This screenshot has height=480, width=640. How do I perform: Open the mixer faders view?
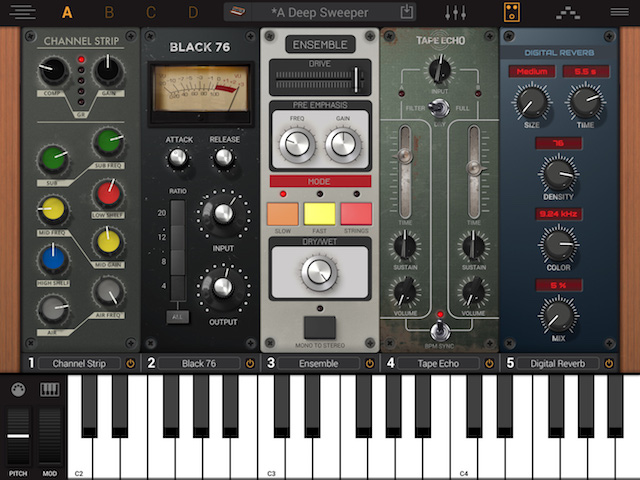456,12
